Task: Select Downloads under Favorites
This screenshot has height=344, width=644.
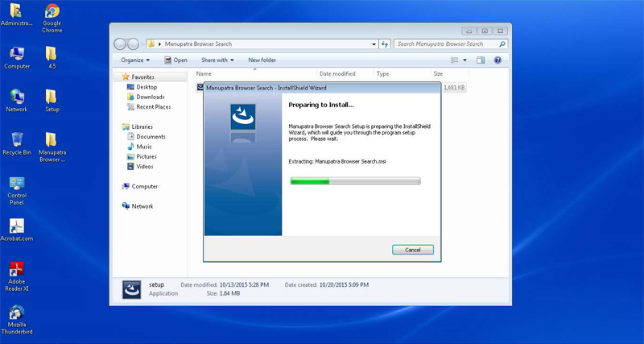Action: click(x=146, y=97)
